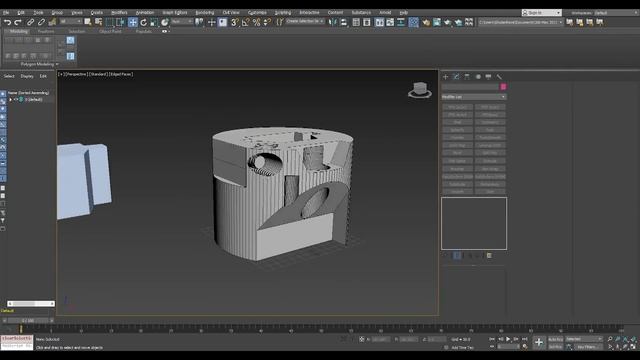Click the Select by Name icon
This screenshot has width=640, height=360.
[98, 22]
